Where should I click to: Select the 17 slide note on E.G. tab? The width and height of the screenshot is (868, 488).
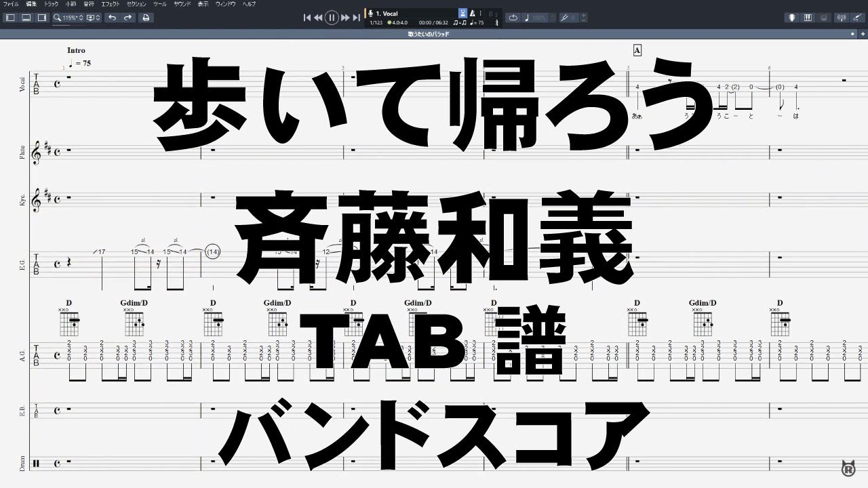100,252
